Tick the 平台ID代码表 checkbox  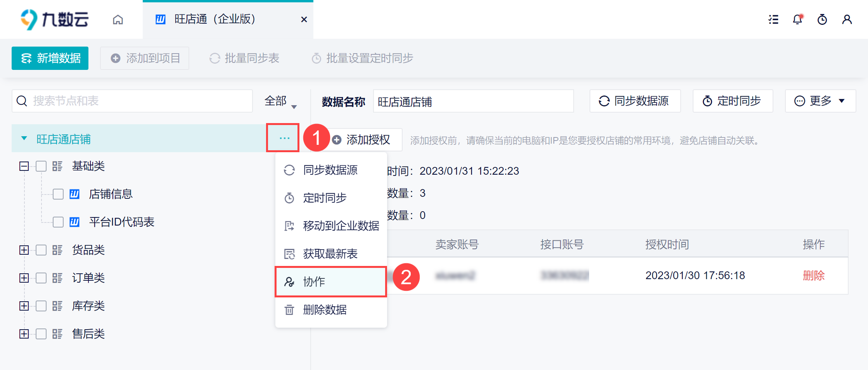(x=58, y=222)
